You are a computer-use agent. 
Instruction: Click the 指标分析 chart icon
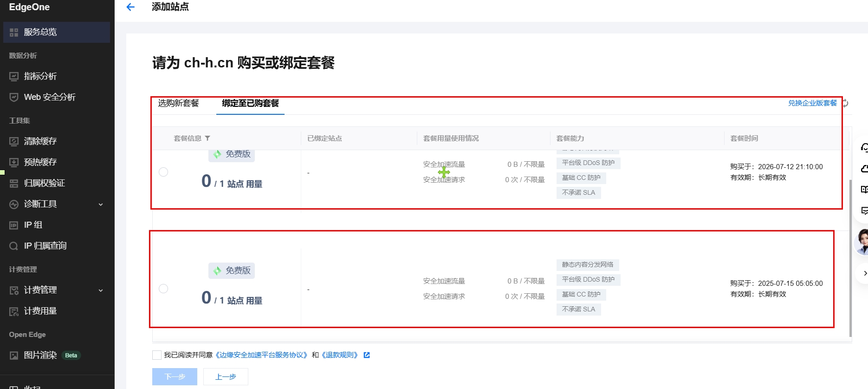(14, 76)
